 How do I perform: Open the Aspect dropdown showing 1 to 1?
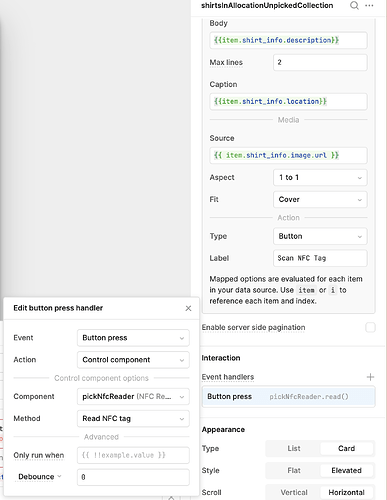point(320,177)
